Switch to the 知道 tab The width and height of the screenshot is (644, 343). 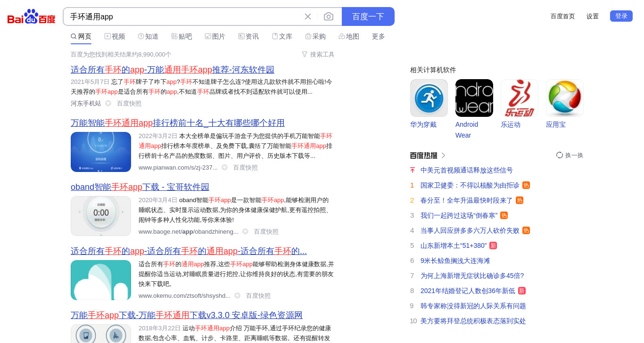coord(148,36)
